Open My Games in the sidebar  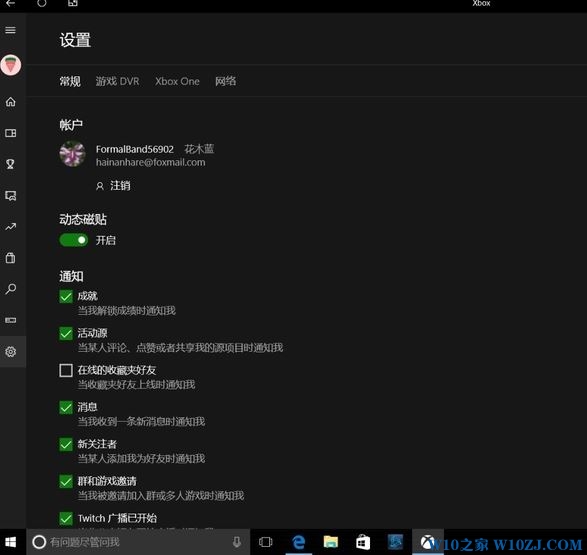coord(10,133)
